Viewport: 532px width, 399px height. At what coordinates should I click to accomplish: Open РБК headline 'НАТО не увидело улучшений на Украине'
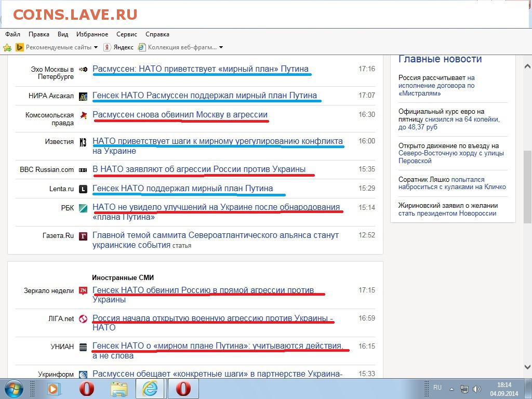pos(216,212)
